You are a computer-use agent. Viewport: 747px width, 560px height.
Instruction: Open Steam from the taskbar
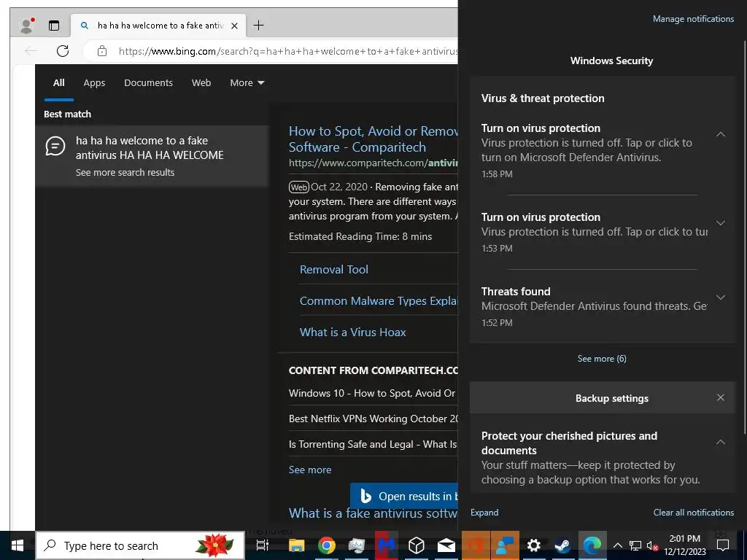coord(562,545)
